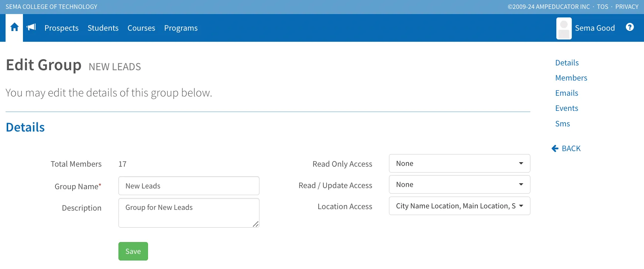Click the Ampeducator Inc copyright text
Viewport: 644px width, 269px height.
[x=549, y=7]
